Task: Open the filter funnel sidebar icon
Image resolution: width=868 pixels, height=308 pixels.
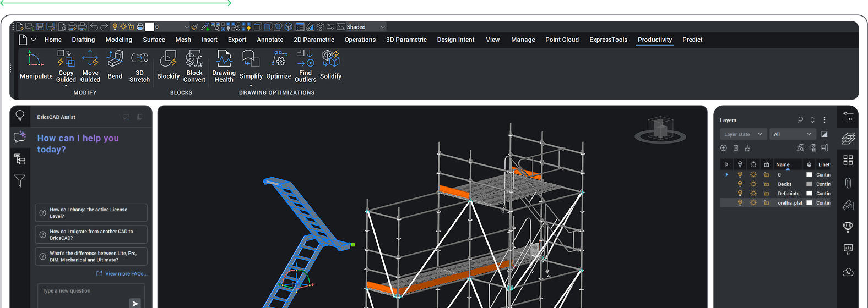Action: 20,180
